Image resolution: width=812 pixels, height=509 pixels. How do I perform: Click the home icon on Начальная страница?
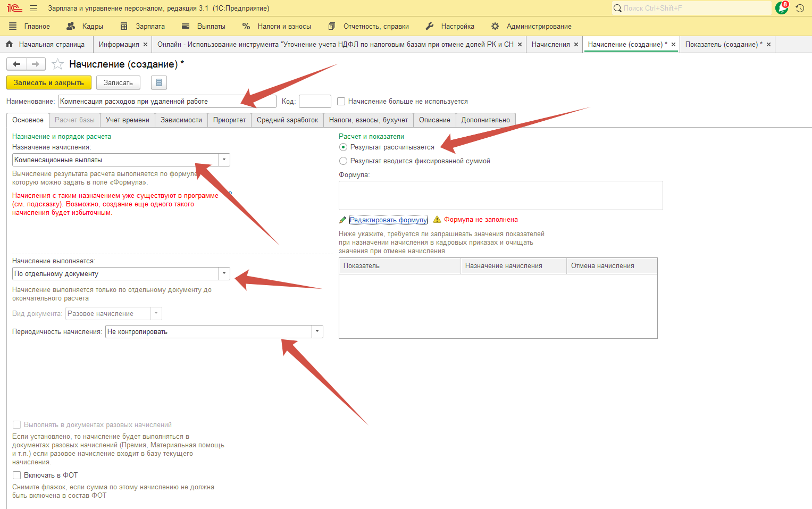coord(9,44)
